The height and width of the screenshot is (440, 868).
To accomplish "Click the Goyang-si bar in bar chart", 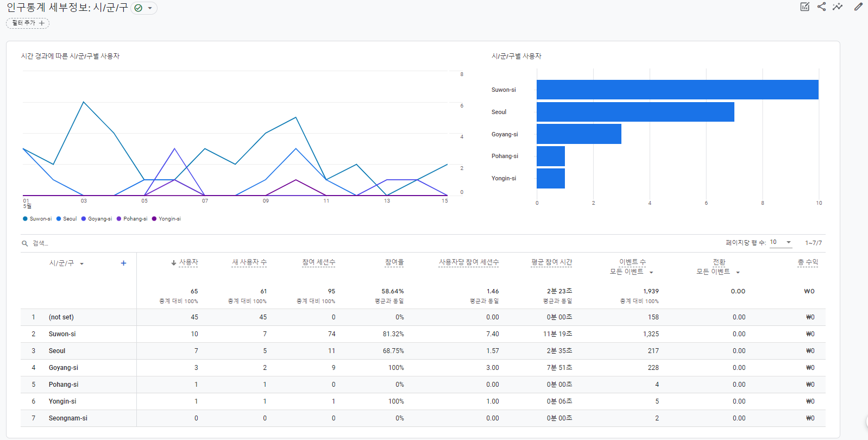I will point(579,134).
